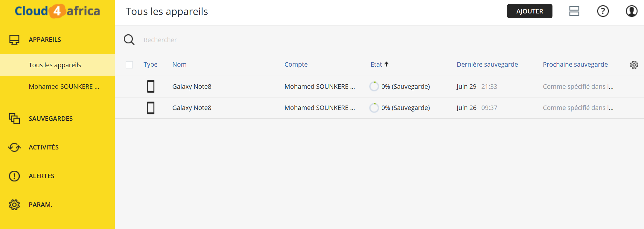Click the Cloud4africa logo
Viewport: 644px width, 229px height.
click(x=57, y=11)
